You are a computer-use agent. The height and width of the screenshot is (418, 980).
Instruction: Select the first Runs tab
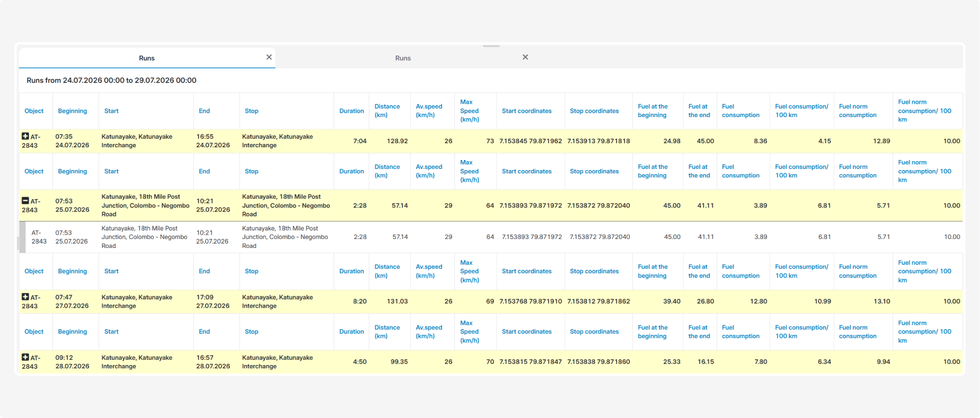coord(147,58)
